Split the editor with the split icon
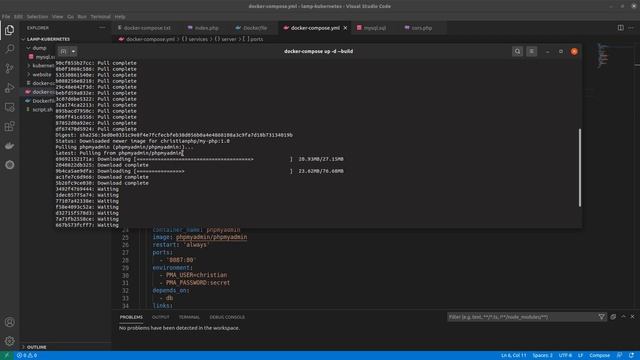The width and height of the screenshot is (640, 360). (620, 28)
